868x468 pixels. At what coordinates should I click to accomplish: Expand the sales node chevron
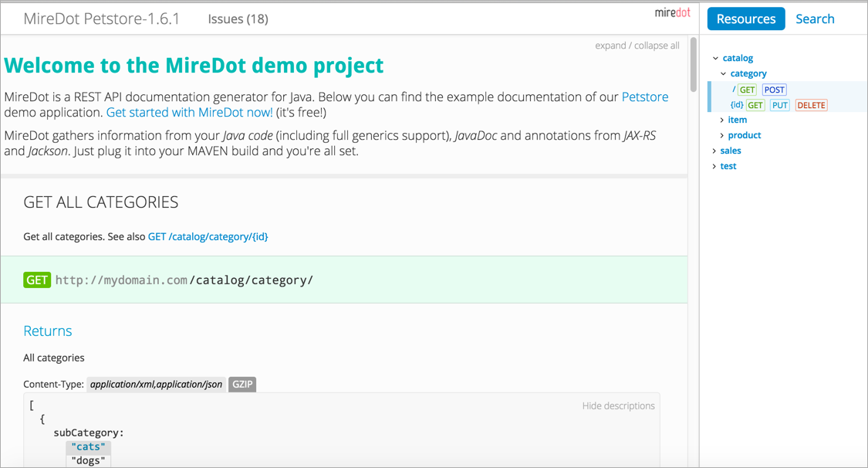[x=714, y=151]
